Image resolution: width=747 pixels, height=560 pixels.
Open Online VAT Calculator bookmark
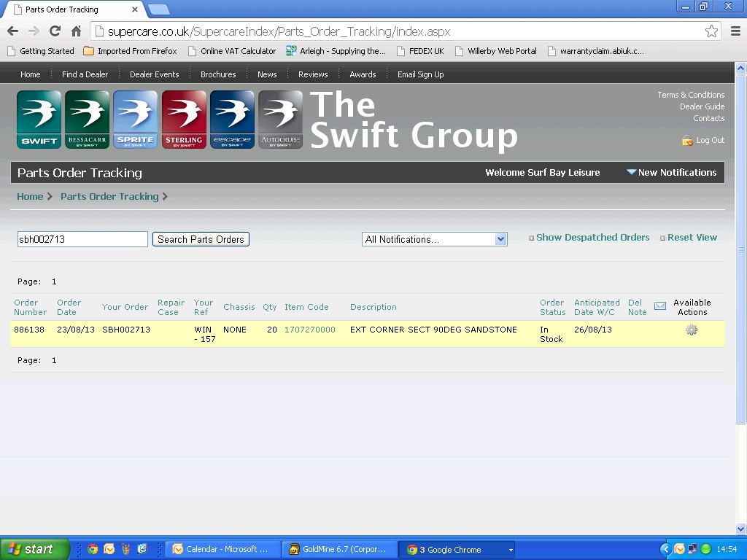click(232, 51)
